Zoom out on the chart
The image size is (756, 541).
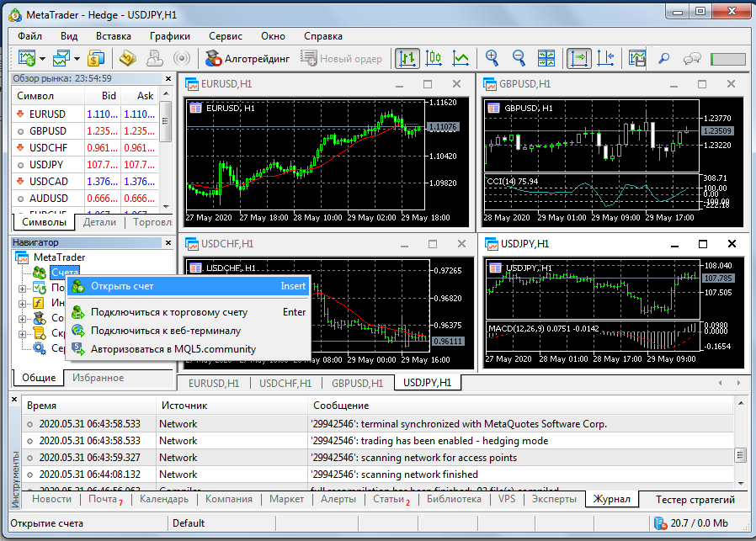[x=519, y=58]
